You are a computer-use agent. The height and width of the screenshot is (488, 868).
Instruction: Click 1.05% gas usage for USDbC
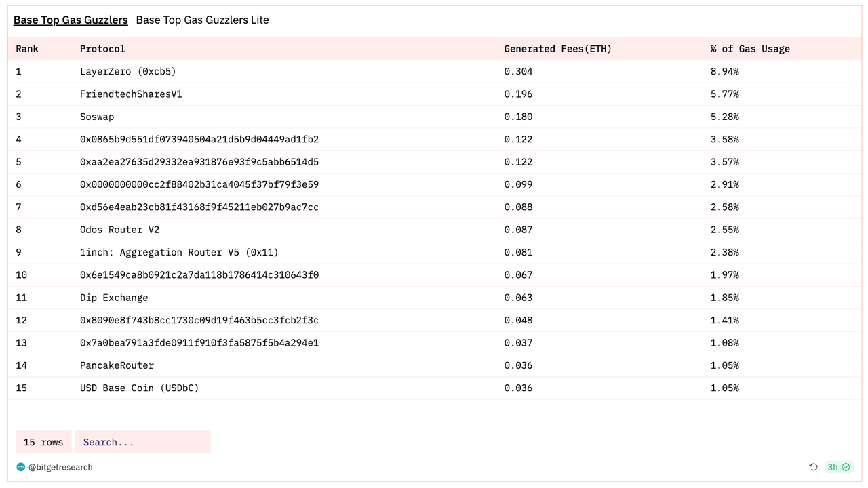[x=725, y=388]
